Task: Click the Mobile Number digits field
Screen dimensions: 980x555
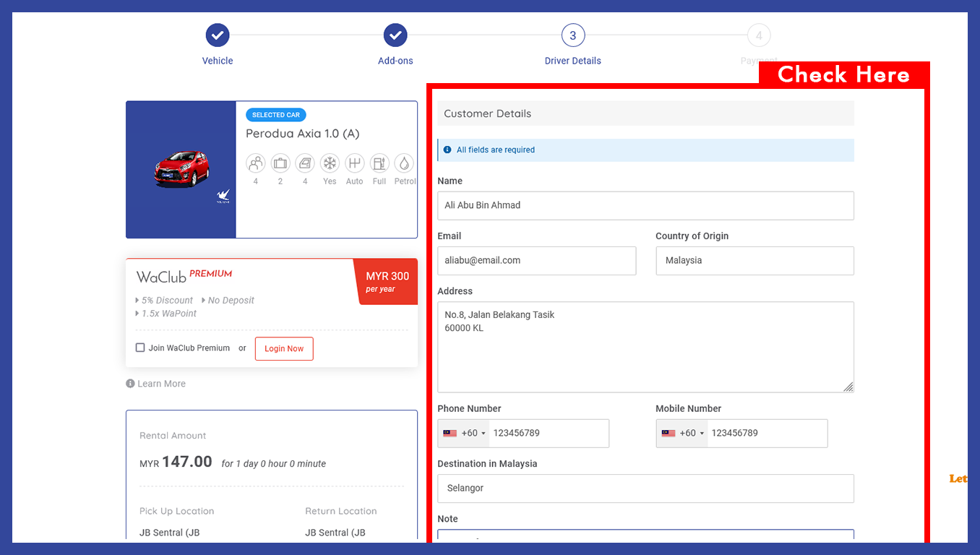Action: coord(768,434)
